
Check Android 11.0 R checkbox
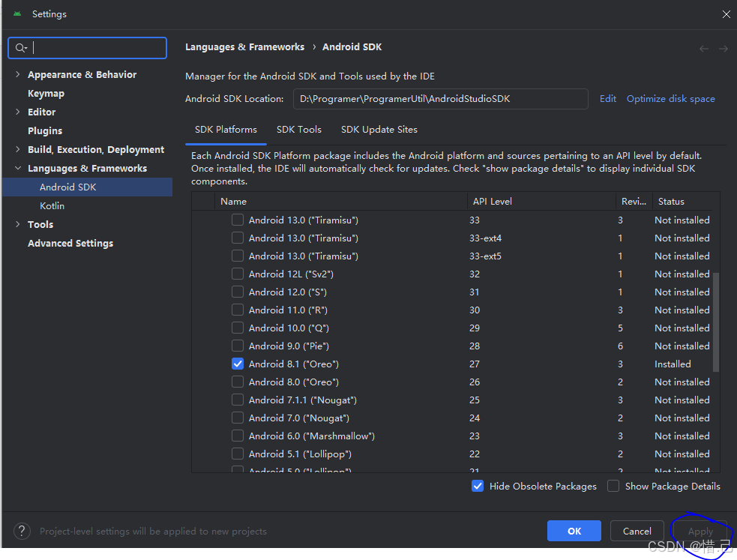tap(238, 310)
